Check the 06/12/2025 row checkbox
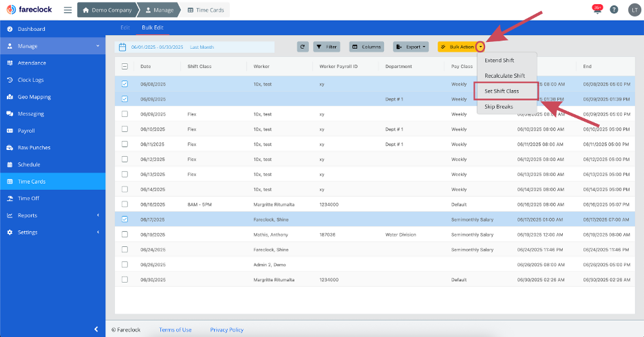 pos(125,160)
